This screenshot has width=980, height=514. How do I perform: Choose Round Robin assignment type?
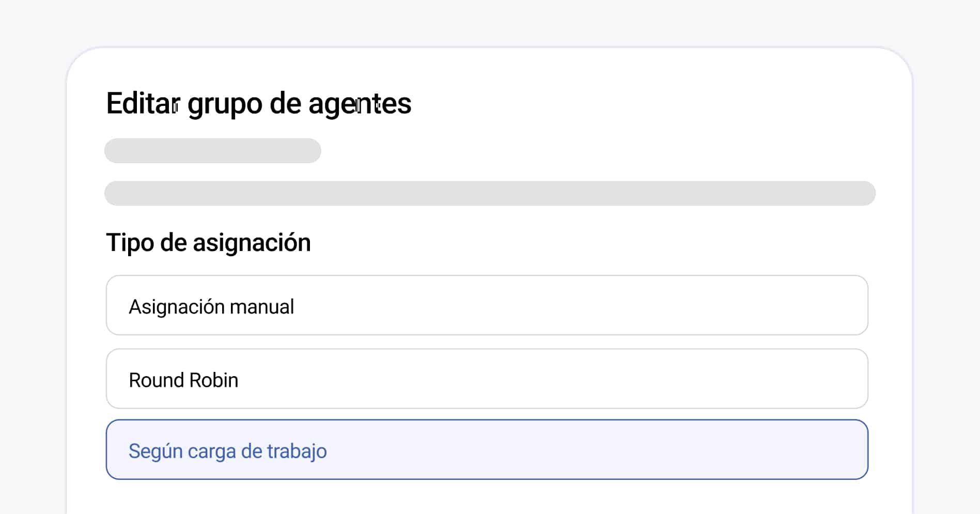pos(487,379)
